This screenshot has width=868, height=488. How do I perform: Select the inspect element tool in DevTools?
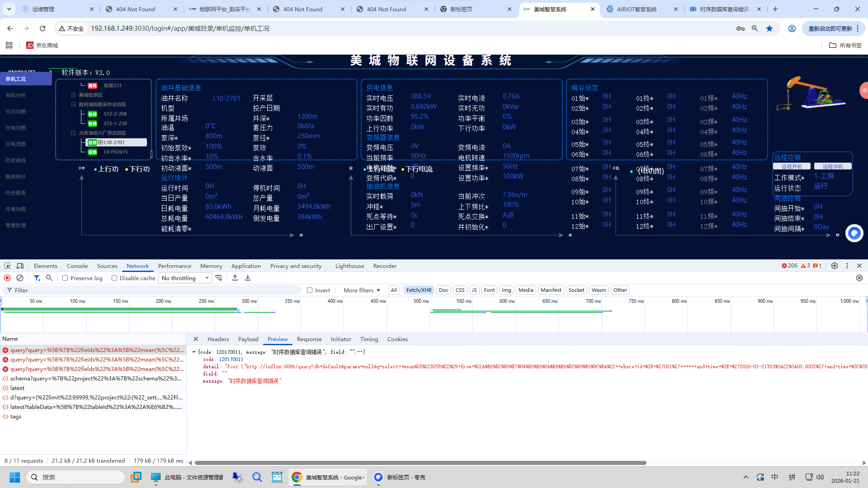[7, 266]
